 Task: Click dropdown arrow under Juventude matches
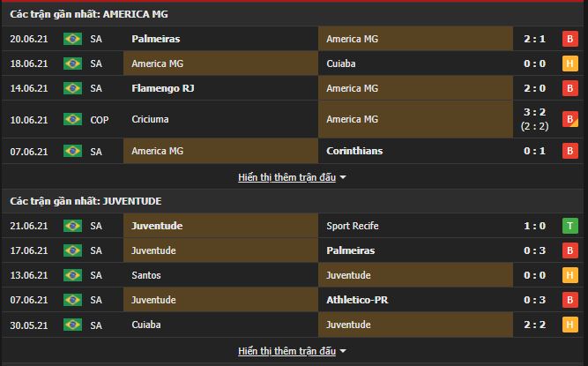[343, 351]
